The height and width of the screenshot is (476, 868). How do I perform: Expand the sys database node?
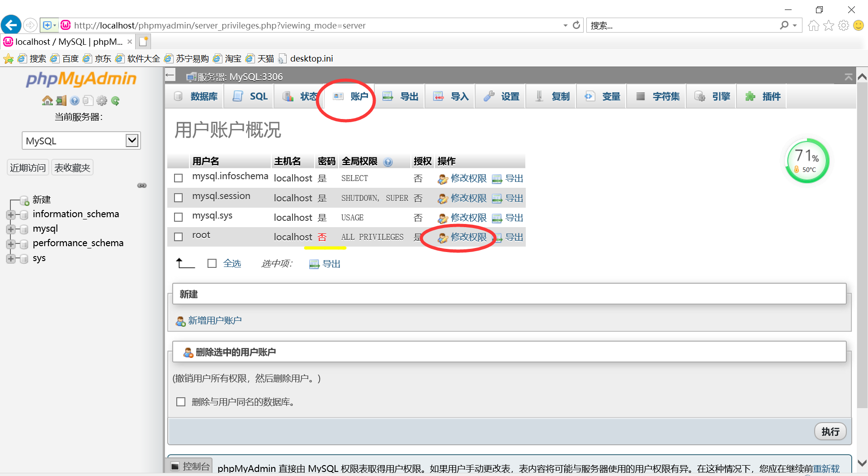[x=11, y=259]
